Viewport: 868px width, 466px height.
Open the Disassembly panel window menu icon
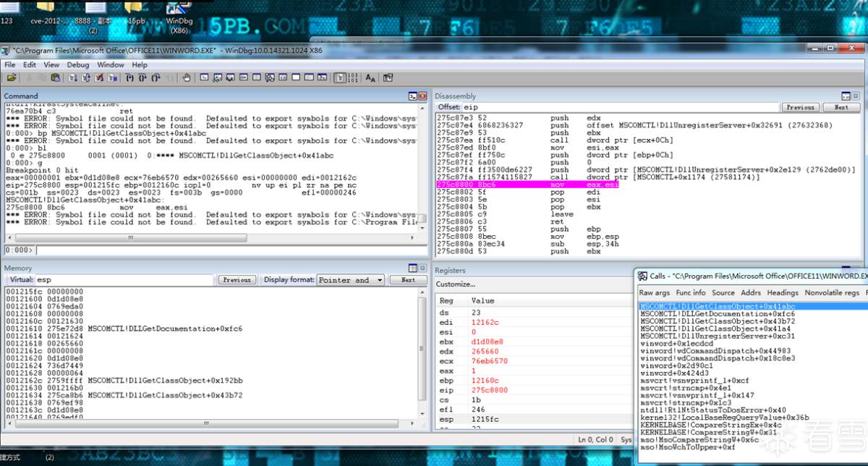(x=845, y=96)
